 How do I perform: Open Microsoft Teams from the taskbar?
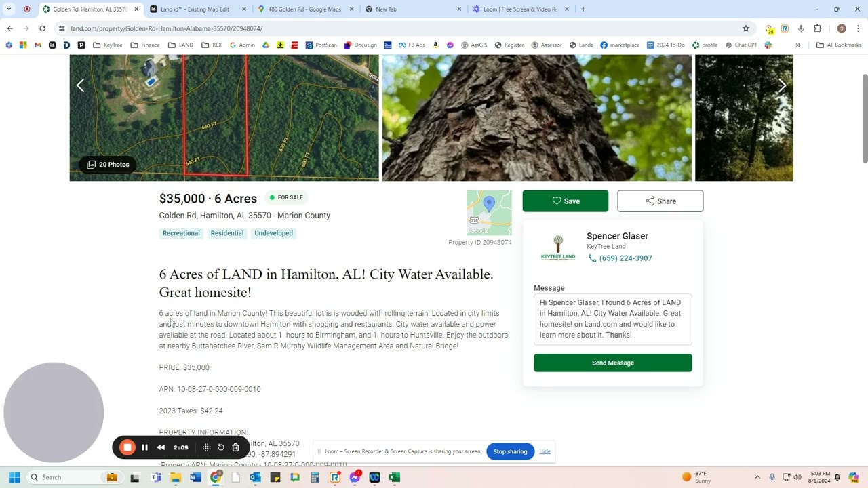tap(156, 477)
